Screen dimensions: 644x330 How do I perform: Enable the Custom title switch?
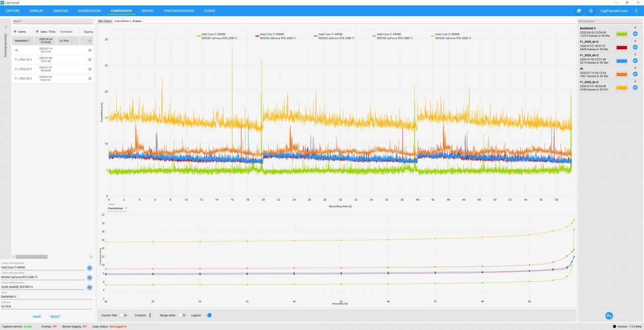tap(123, 315)
